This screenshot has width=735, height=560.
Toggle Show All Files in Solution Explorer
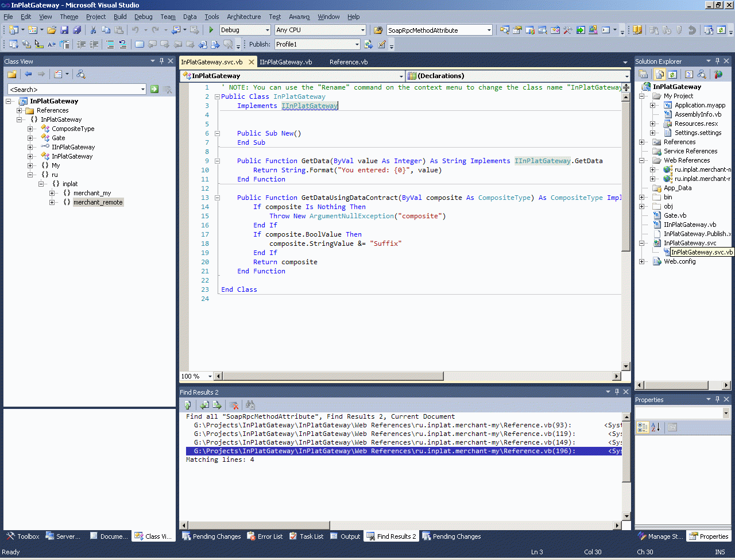point(659,74)
